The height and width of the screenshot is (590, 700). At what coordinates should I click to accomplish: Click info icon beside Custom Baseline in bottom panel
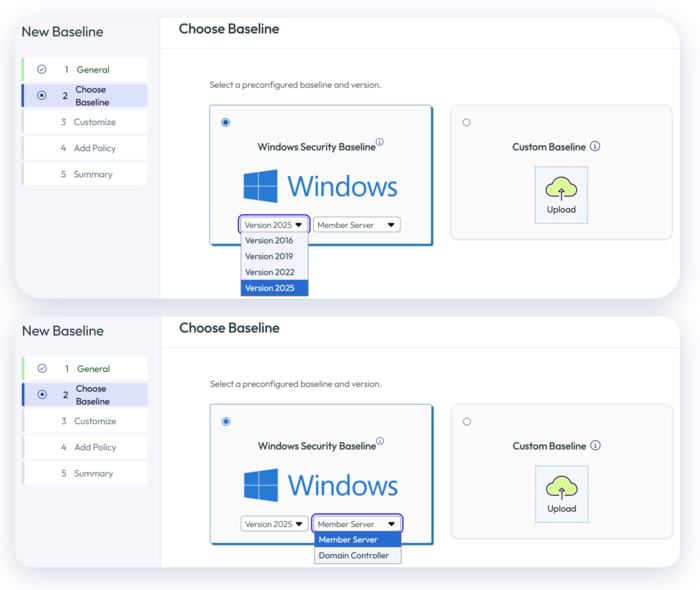point(596,445)
